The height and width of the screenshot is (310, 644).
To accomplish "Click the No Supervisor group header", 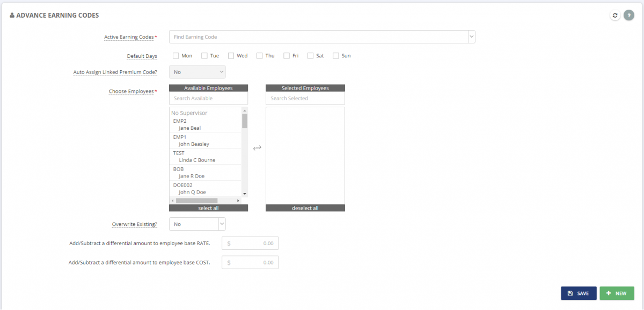I will click(189, 113).
